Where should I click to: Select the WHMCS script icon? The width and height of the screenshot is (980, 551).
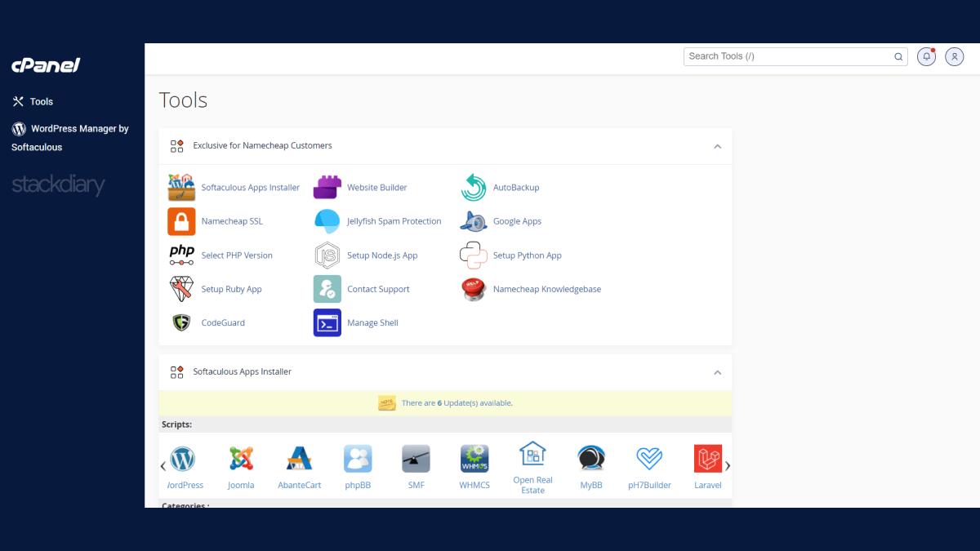tap(474, 459)
